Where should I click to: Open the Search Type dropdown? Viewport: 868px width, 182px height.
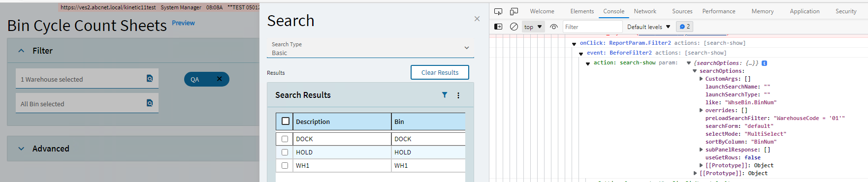[x=370, y=48]
